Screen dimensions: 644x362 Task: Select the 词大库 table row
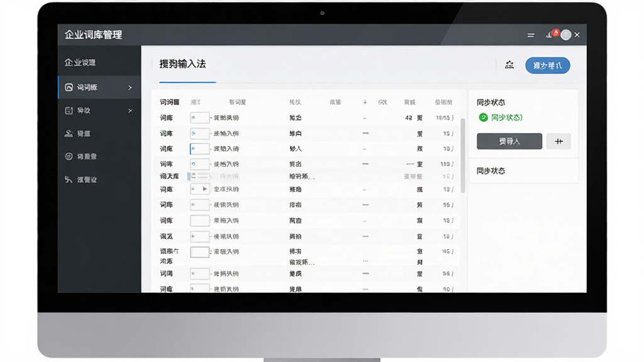[307, 177]
